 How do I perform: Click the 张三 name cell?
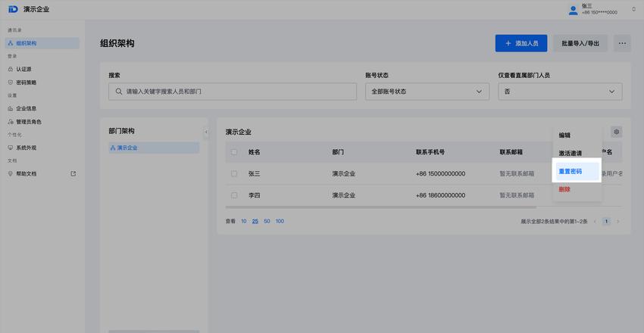tap(255, 174)
